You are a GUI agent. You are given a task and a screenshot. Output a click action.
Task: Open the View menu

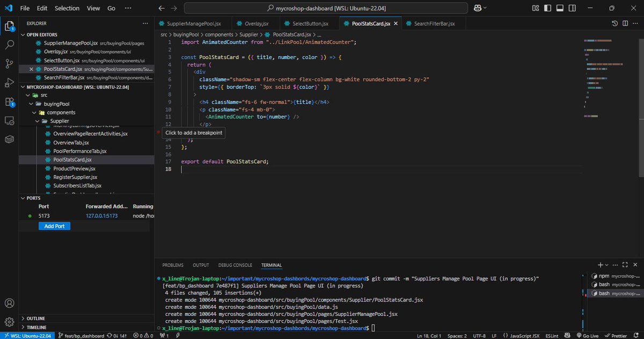click(93, 9)
